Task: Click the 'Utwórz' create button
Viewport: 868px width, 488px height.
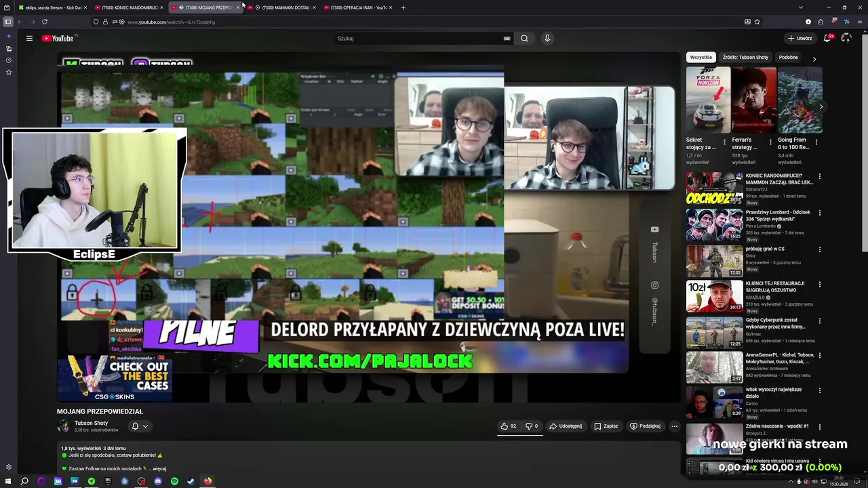Action: pyautogui.click(x=800, y=39)
